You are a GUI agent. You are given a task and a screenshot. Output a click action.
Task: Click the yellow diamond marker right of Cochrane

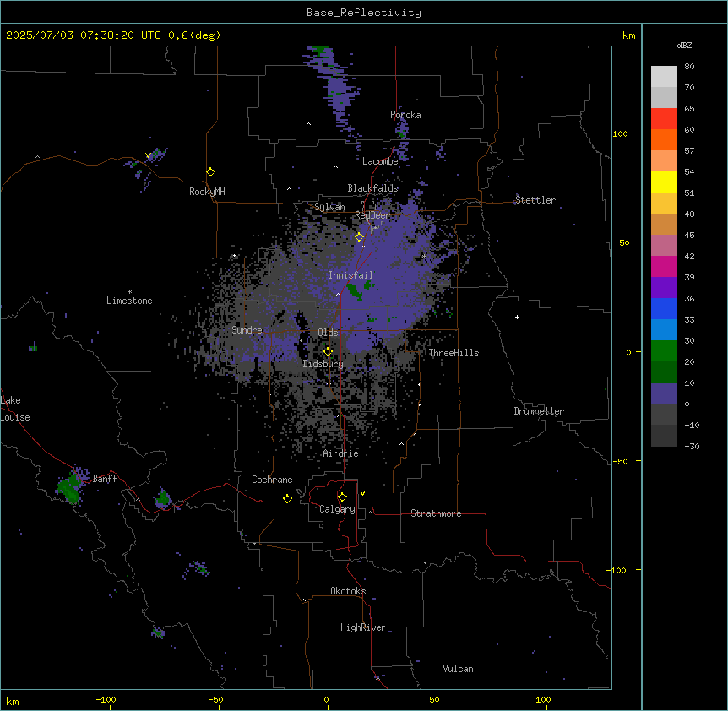click(287, 498)
